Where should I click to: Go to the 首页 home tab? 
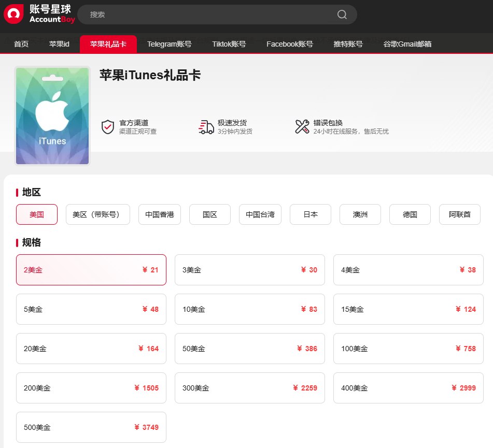click(21, 44)
